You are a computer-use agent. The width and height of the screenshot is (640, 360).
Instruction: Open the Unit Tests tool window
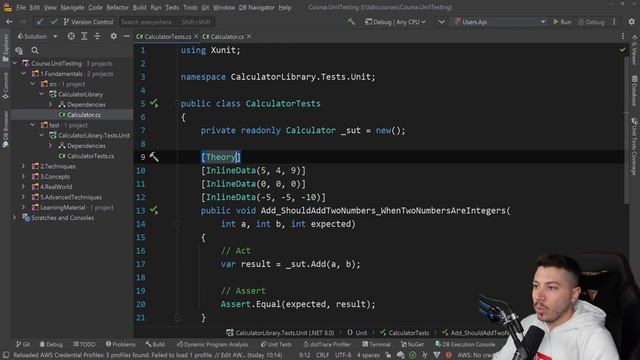(x=276, y=344)
